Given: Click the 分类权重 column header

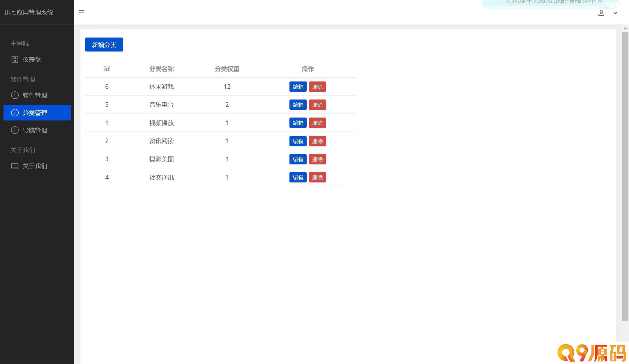Looking at the screenshot, I should click(x=227, y=69).
